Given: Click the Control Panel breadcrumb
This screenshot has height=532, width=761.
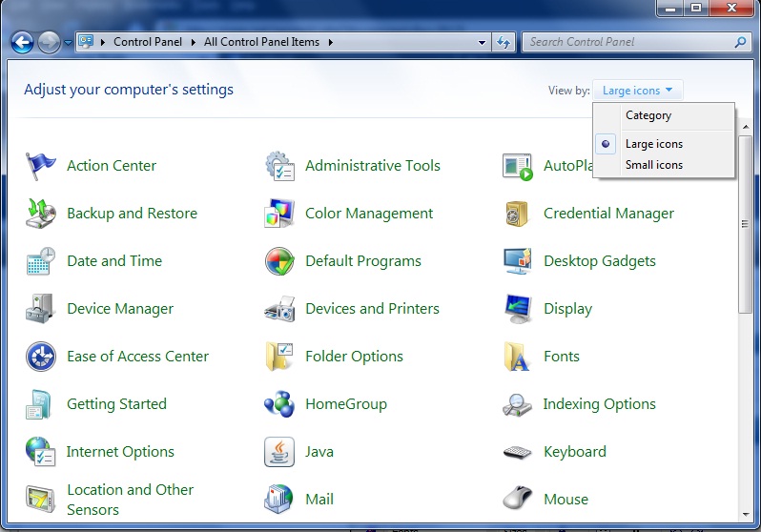Looking at the screenshot, I should point(148,42).
